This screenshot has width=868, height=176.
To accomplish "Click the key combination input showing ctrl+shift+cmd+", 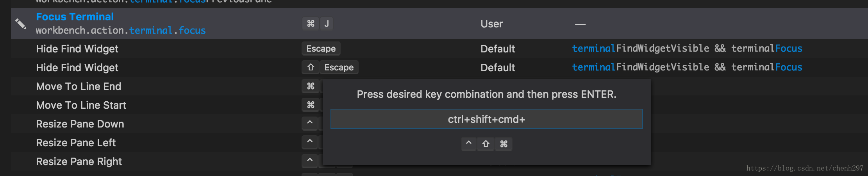I will point(486,119).
